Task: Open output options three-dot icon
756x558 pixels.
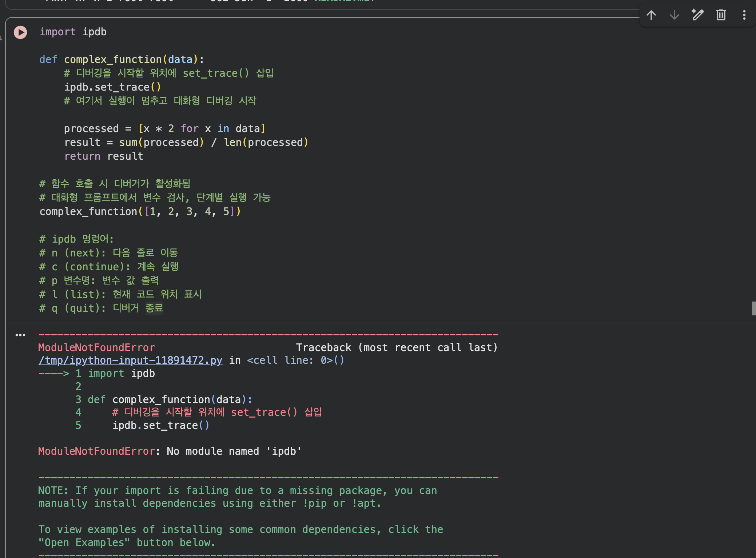Action: tap(20, 335)
